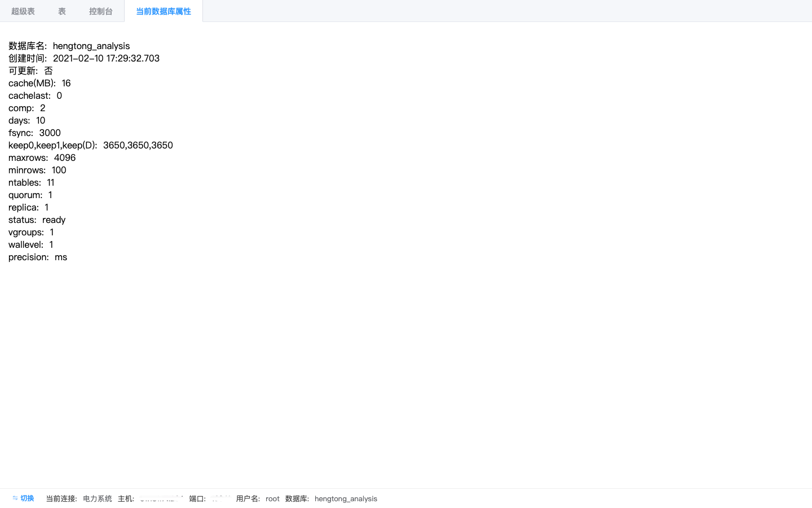Viewport: 812px width, 508px height.
Task: Click the days: 10 entry
Action: click(27, 121)
